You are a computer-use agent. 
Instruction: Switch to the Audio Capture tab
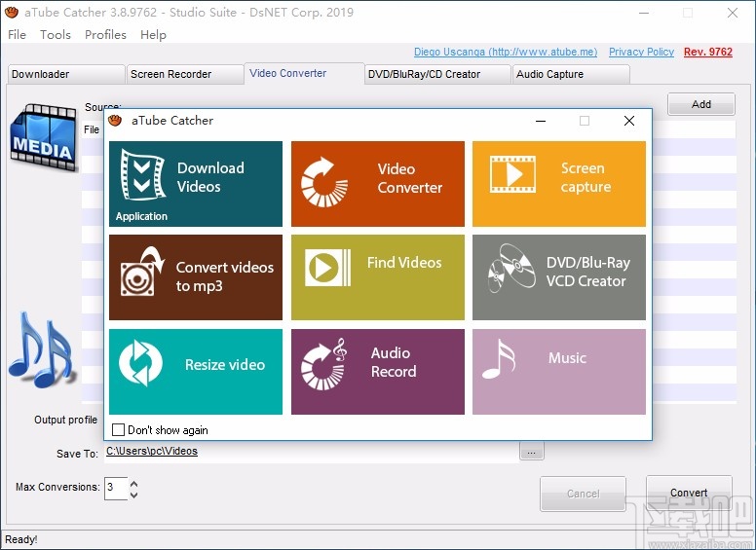pos(570,74)
